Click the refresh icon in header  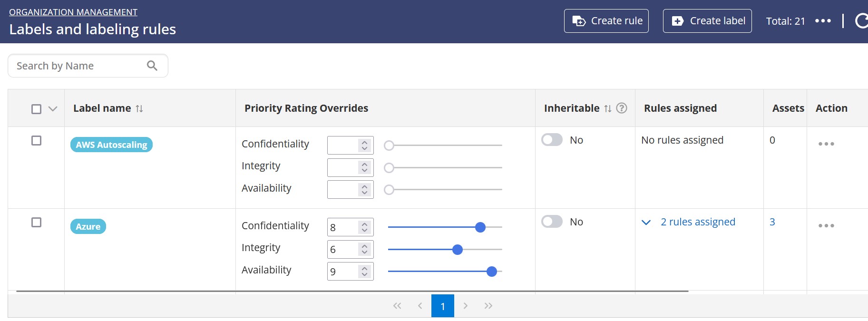click(861, 21)
